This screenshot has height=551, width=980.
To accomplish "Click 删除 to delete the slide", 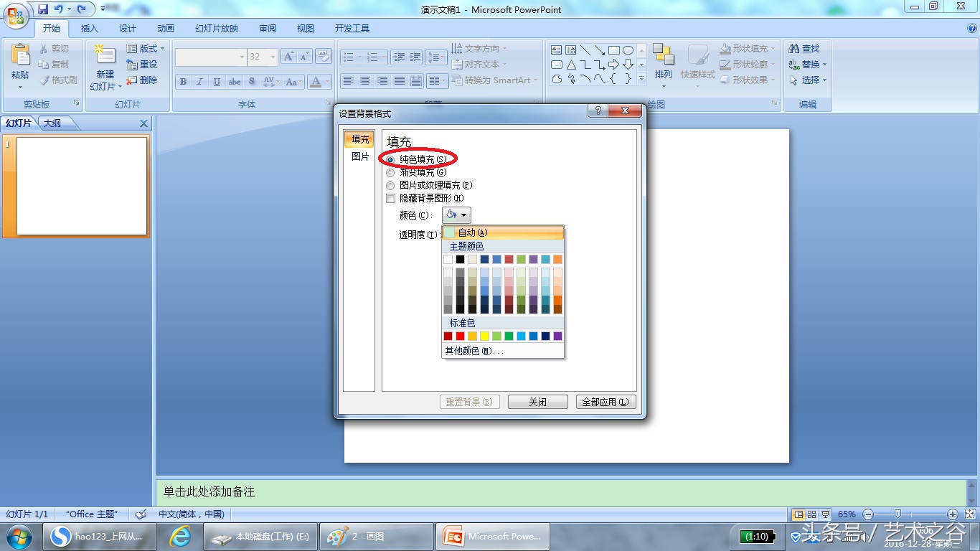I will click(x=142, y=80).
